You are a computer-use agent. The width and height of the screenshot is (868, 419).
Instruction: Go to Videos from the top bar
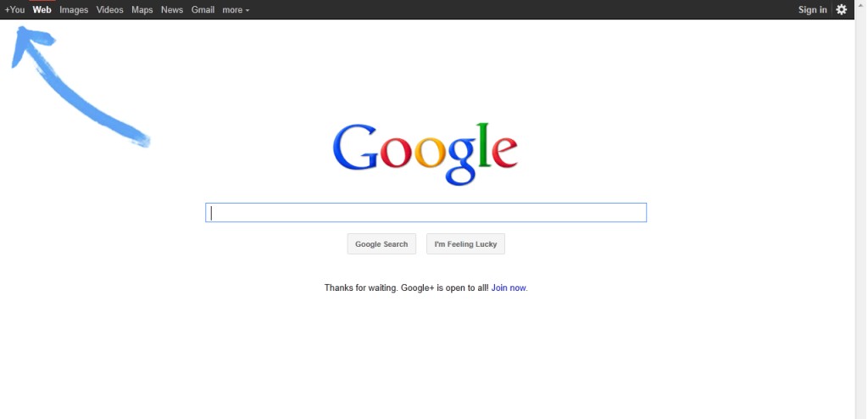tap(109, 10)
